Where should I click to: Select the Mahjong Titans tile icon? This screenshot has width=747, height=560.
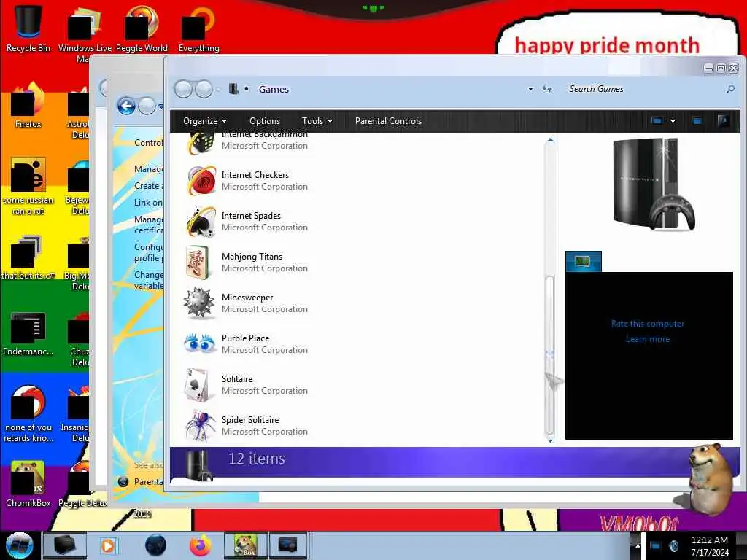click(x=198, y=262)
